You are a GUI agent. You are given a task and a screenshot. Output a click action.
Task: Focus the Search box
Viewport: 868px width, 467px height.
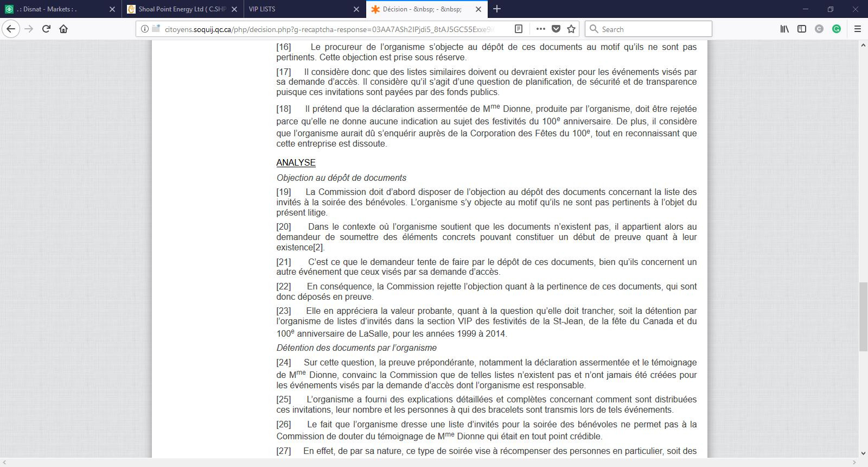pyautogui.click(x=648, y=29)
